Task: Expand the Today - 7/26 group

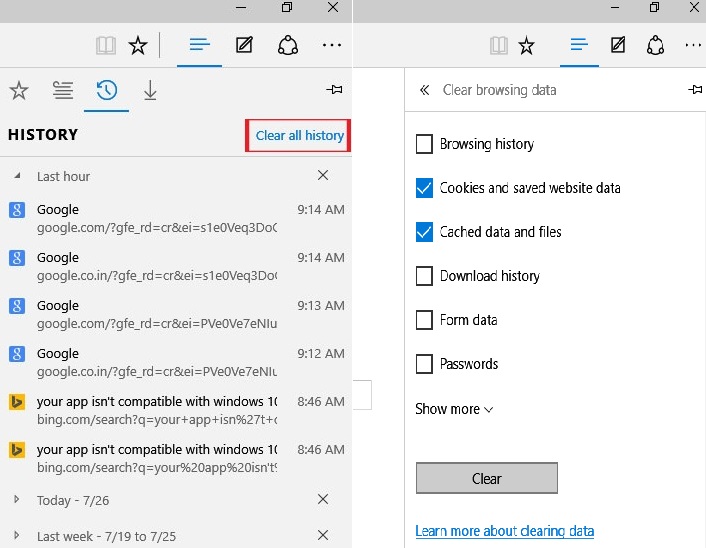Action: coord(17,499)
